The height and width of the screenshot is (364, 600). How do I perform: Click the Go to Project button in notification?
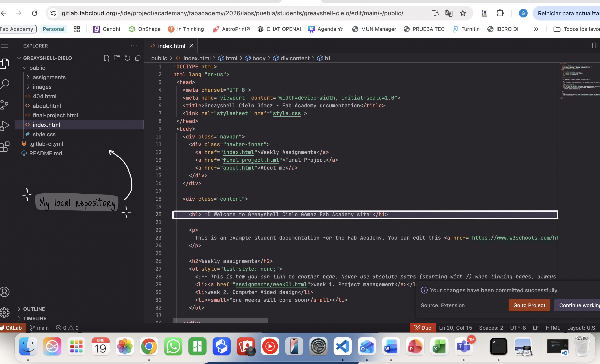[529, 305]
